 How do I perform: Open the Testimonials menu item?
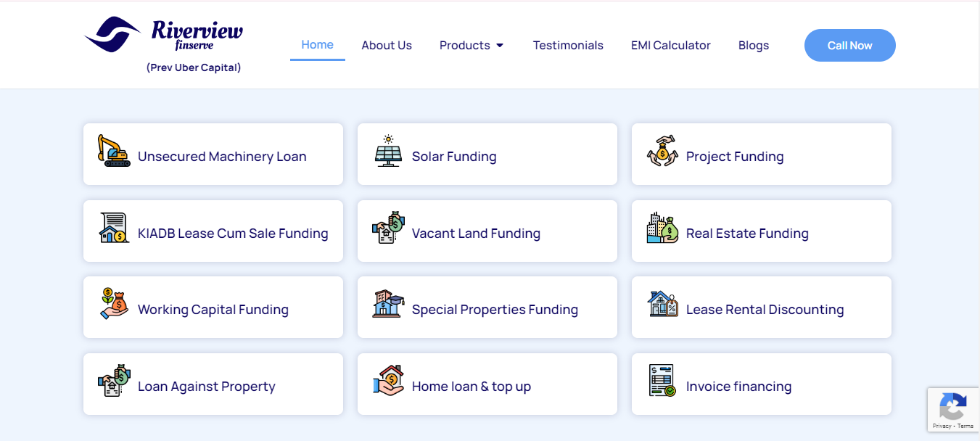pos(568,45)
